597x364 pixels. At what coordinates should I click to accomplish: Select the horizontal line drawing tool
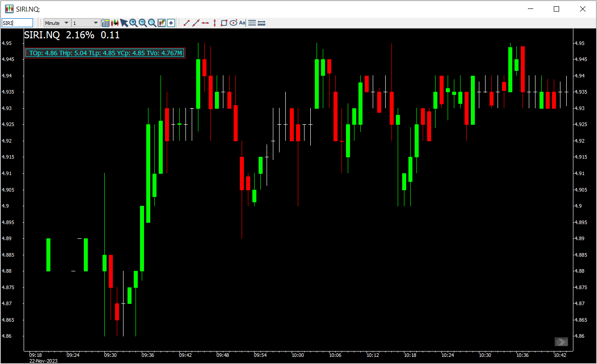click(205, 23)
